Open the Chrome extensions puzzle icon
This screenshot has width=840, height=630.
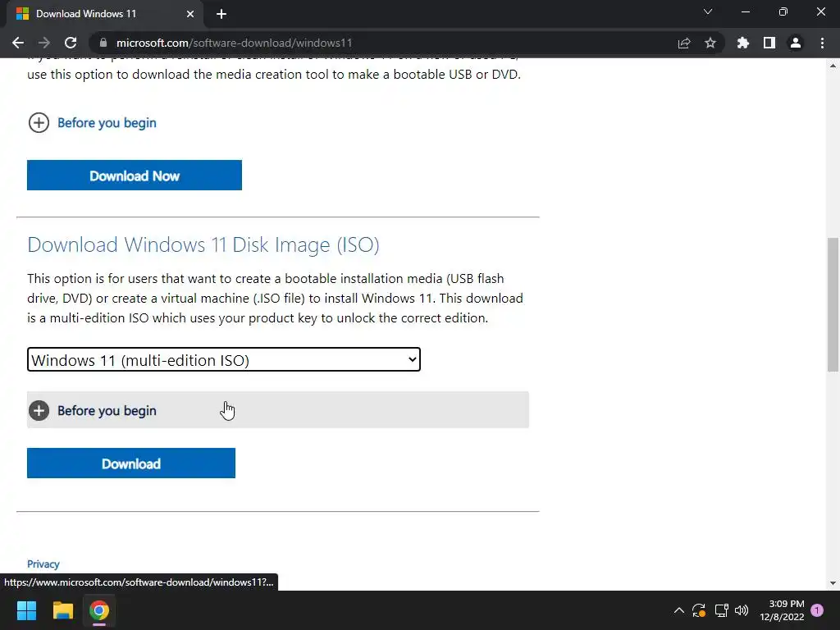pos(743,43)
